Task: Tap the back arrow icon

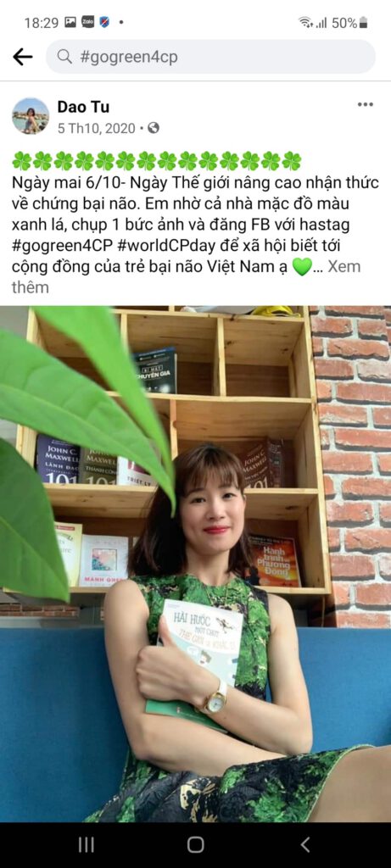Action: [23, 57]
